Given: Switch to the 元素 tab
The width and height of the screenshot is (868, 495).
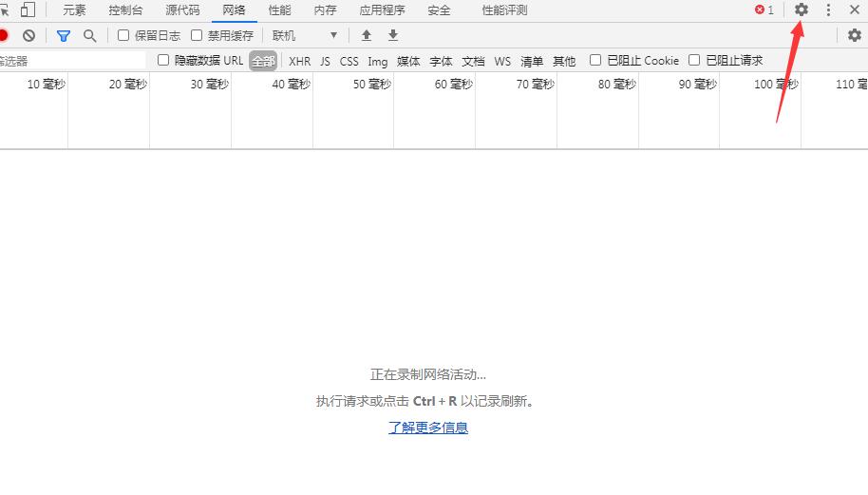Looking at the screenshot, I should [x=74, y=10].
